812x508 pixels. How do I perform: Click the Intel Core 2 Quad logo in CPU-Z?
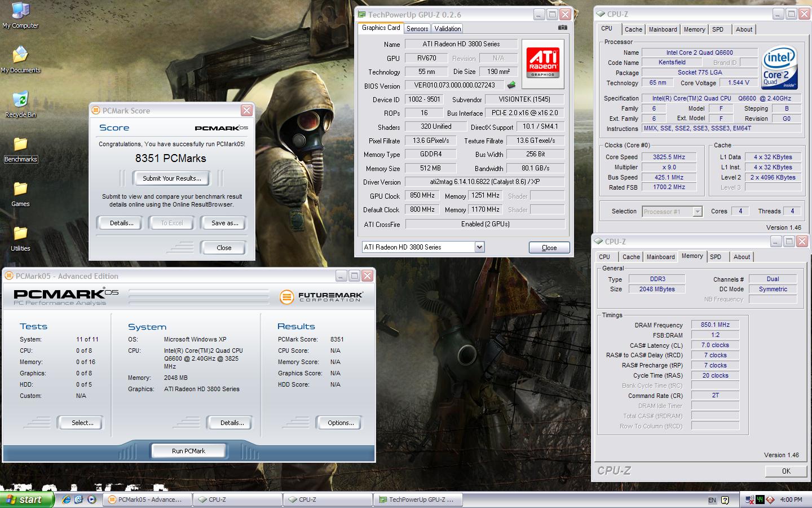(780, 68)
